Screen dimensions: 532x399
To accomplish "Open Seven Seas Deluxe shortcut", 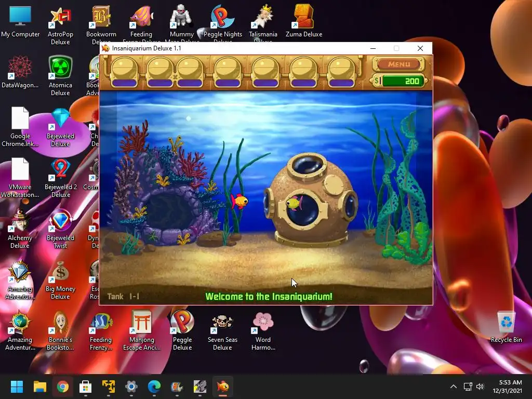I will tap(222, 331).
